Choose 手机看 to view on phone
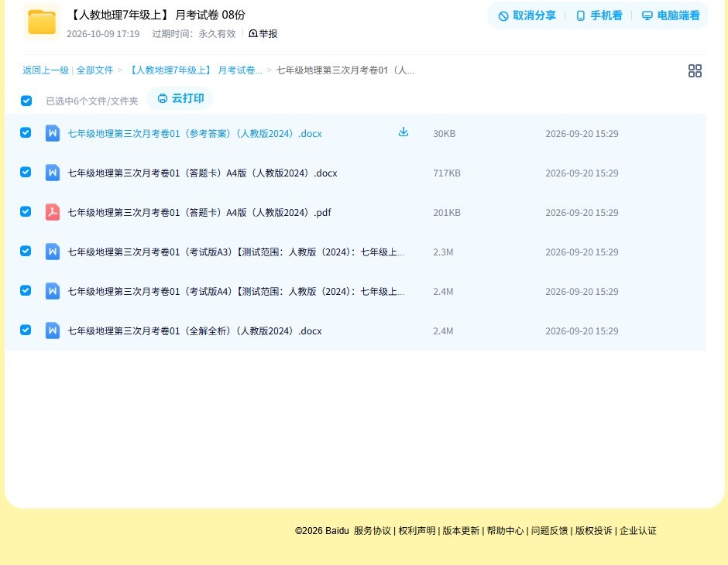This screenshot has height=565, width=728. click(599, 15)
